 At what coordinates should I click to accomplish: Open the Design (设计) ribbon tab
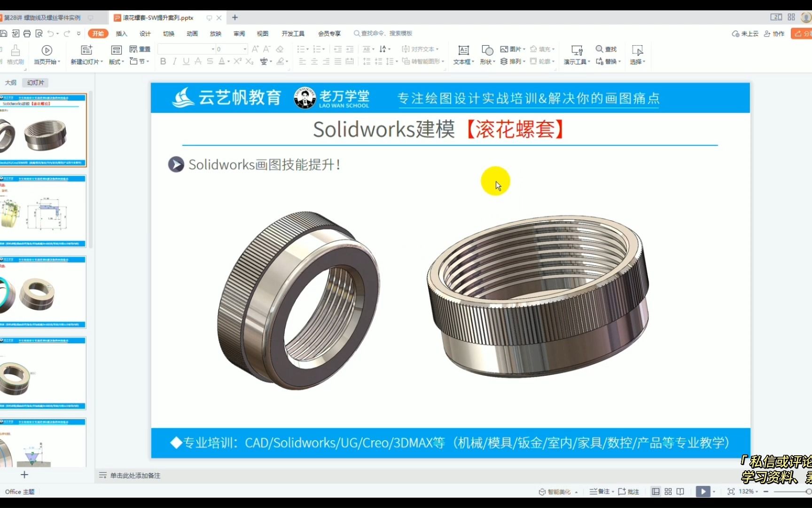coord(145,33)
